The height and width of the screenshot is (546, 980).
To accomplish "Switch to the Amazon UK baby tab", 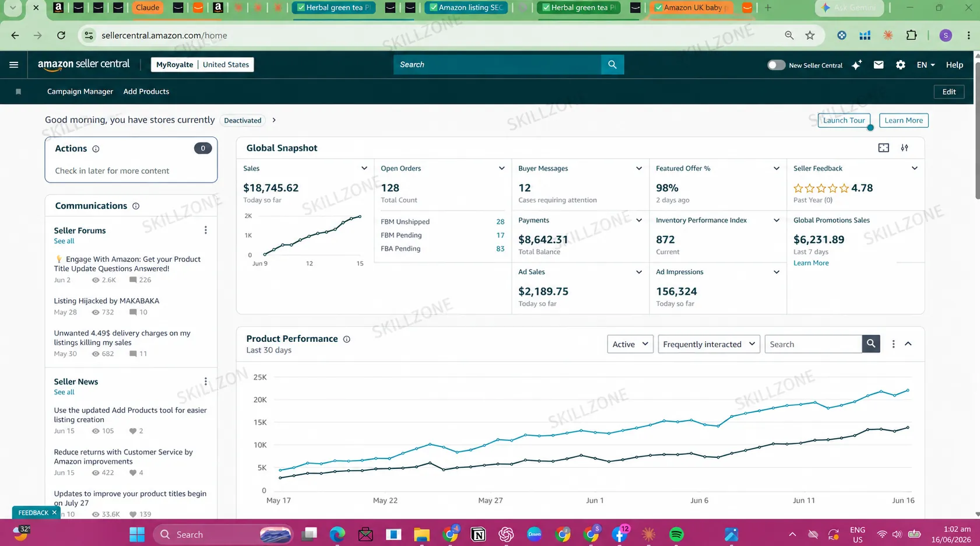I will pyautogui.click(x=691, y=8).
